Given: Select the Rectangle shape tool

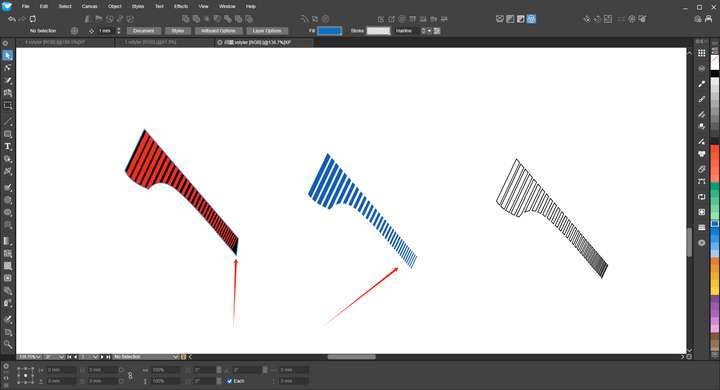Looking at the screenshot, I should tap(8, 134).
